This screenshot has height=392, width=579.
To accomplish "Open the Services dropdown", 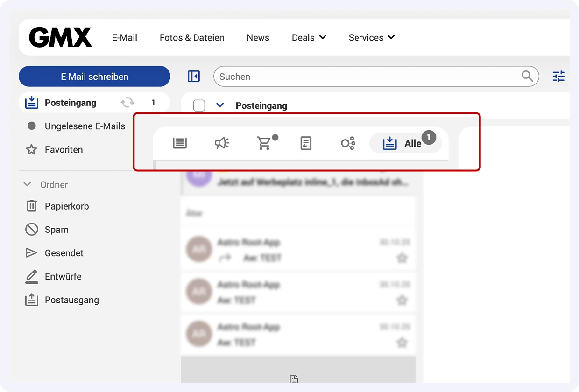I will pos(372,37).
